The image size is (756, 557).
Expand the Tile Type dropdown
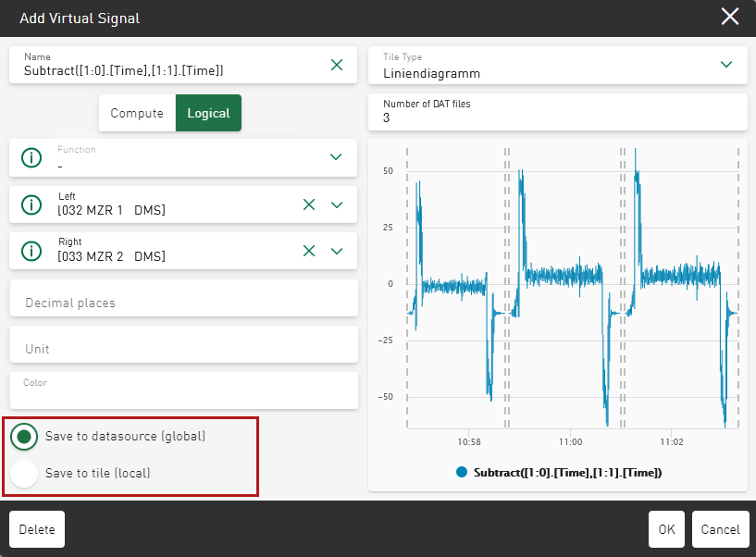point(726,65)
